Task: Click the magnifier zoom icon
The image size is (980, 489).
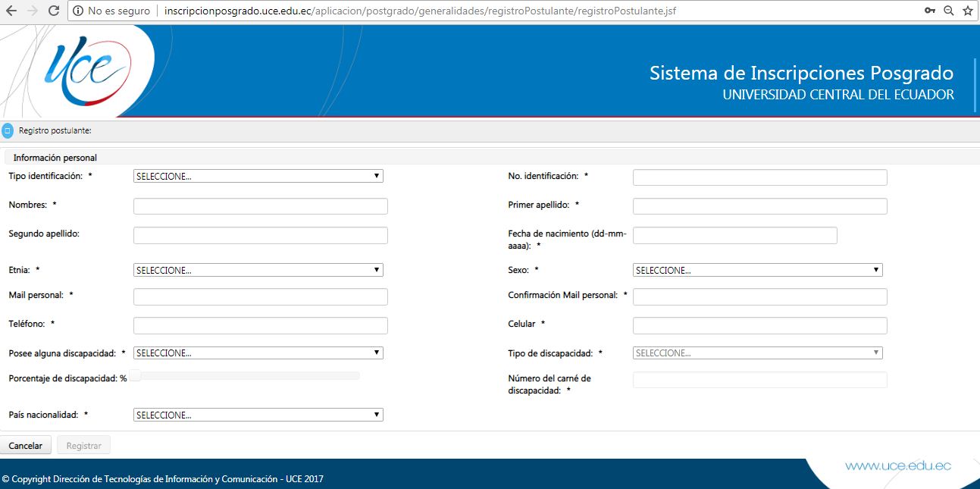Action: click(948, 11)
